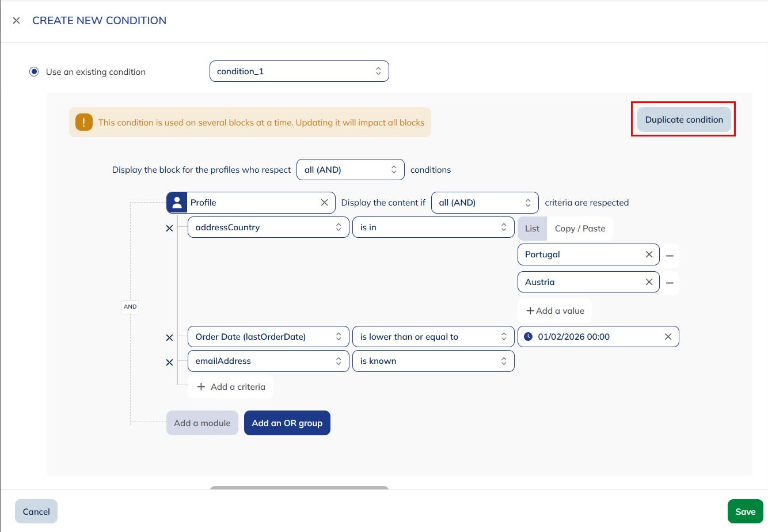Remove the addressCountry criteria row

[x=169, y=229]
